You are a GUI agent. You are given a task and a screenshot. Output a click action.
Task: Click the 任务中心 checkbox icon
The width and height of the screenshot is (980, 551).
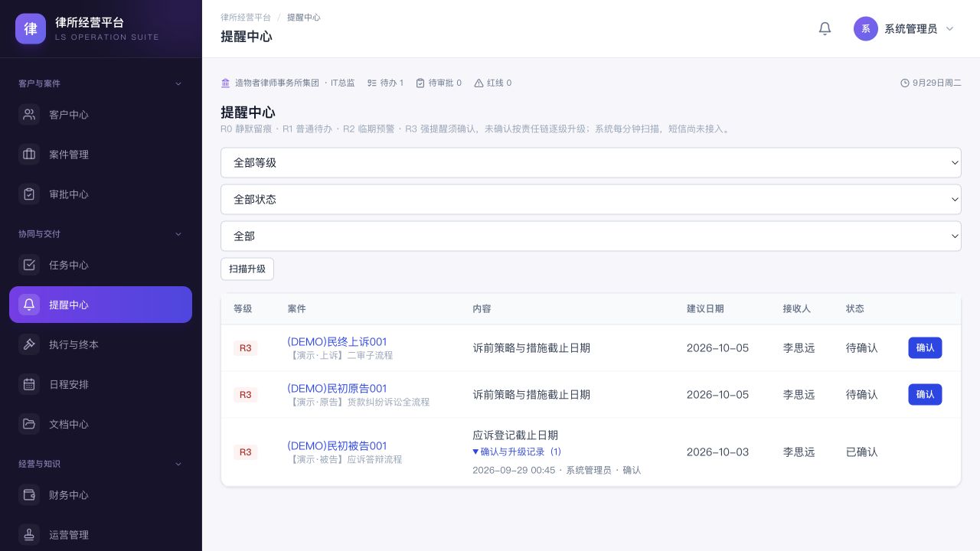(x=29, y=265)
